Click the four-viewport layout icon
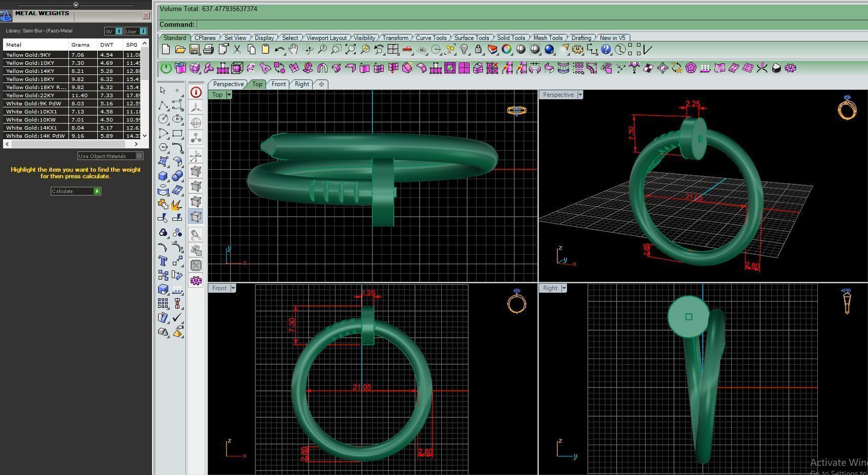Image resolution: width=868 pixels, height=475 pixels. [x=393, y=50]
